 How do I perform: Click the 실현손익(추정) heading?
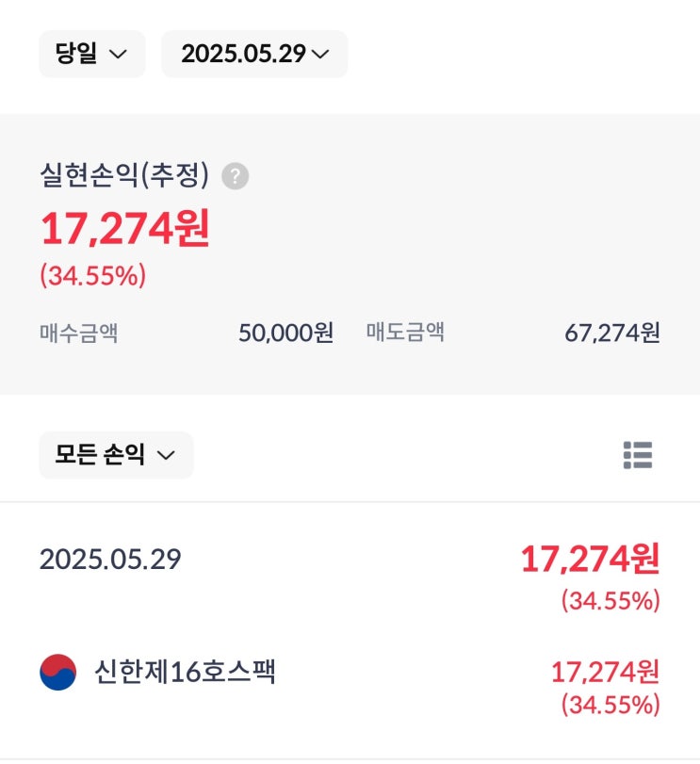(x=124, y=175)
